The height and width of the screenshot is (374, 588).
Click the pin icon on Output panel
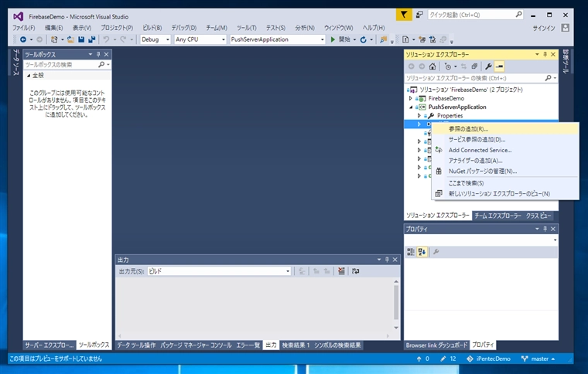click(x=387, y=260)
